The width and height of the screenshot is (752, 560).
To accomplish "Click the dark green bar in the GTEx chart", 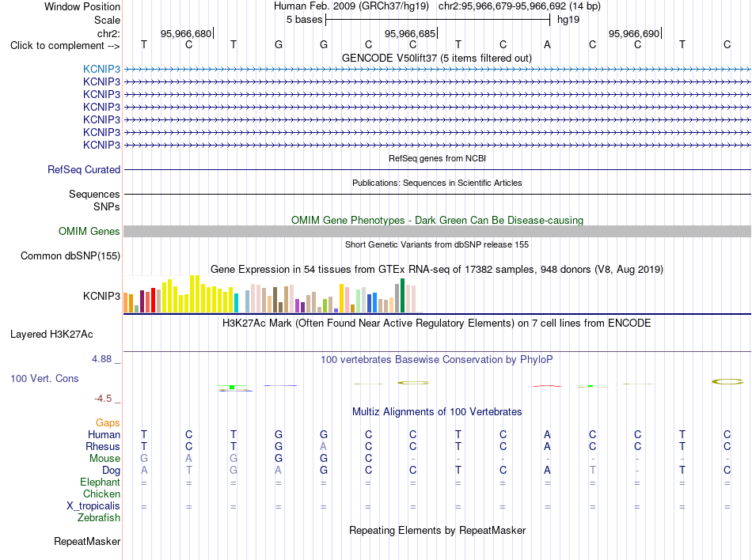I will pos(402,296).
